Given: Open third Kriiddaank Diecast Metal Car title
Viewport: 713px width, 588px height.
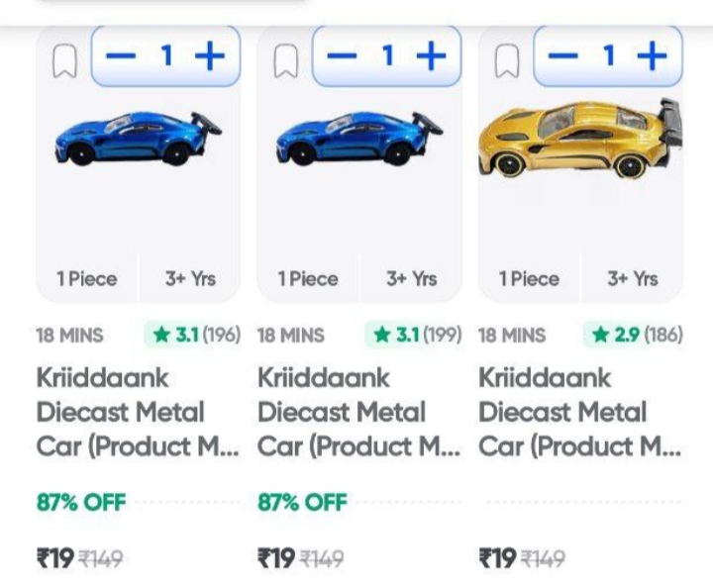Looking at the screenshot, I should pos(579,412).
